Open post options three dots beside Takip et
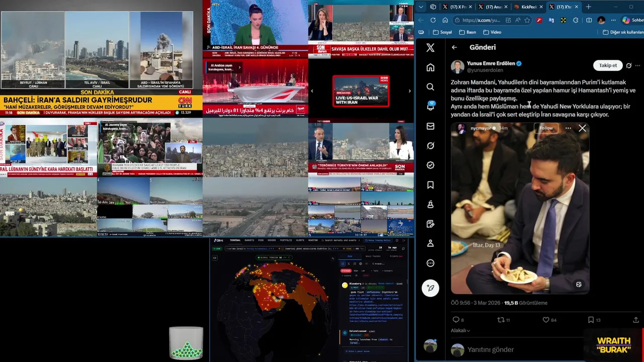644x362 pixels. coord(638,65)
